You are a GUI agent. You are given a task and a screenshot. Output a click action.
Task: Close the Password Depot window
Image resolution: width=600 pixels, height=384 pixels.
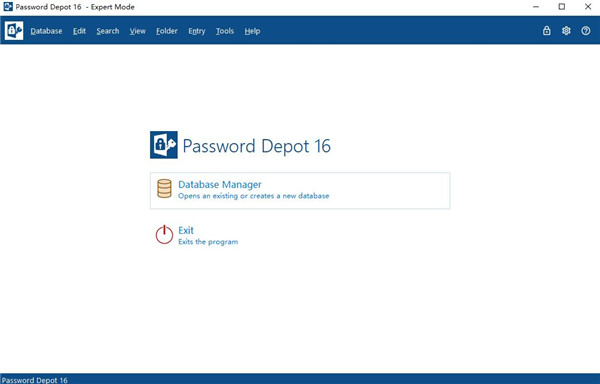pos(588,7)
